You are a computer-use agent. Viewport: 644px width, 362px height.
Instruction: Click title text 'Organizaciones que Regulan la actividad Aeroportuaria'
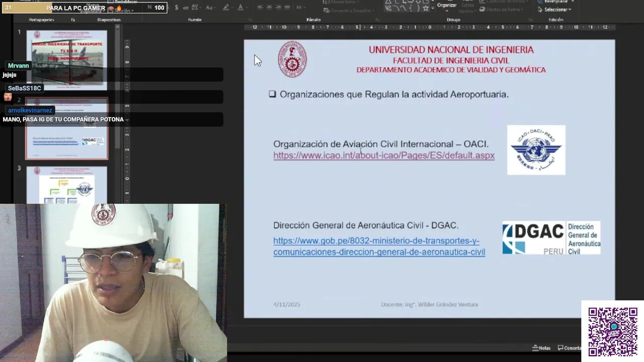tap(394, 94)
